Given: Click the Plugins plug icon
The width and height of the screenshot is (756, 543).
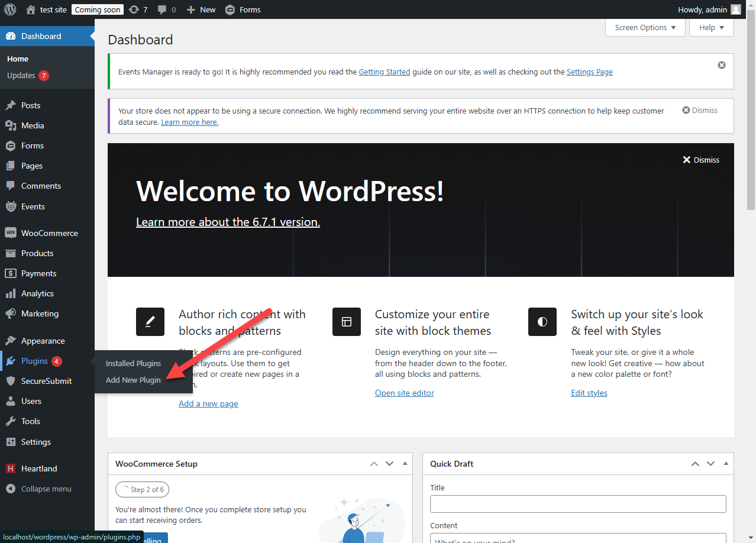Looking at the screenshot, I should click(x=11, y=361).
